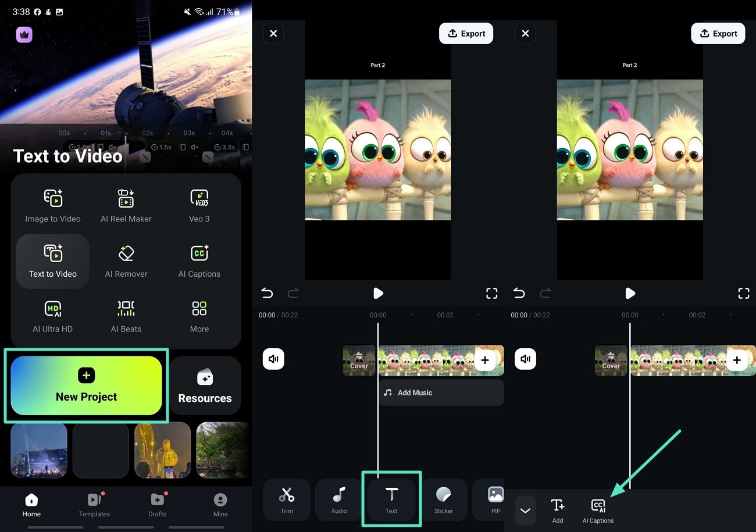Viewport: 756px width, 532px height.
Task: Tap the 00:02 mark in middle timeline
Action: [445, 315]
